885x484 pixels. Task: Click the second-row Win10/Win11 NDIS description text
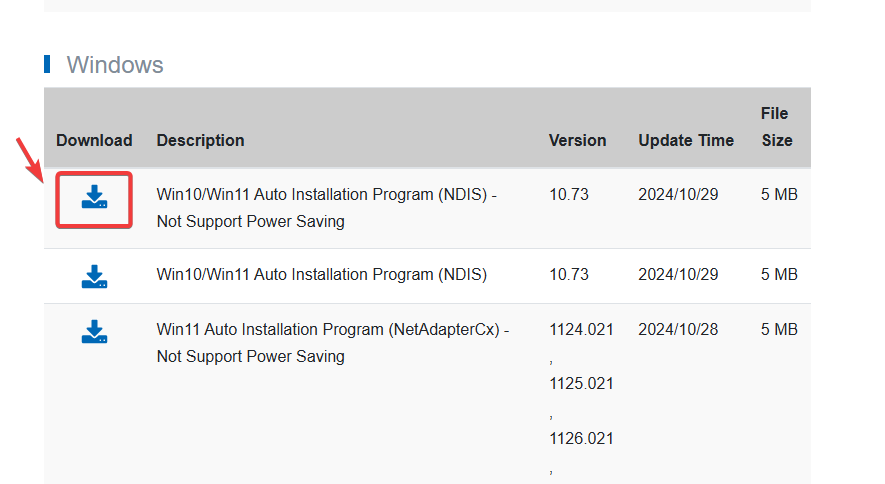(321, 275)
